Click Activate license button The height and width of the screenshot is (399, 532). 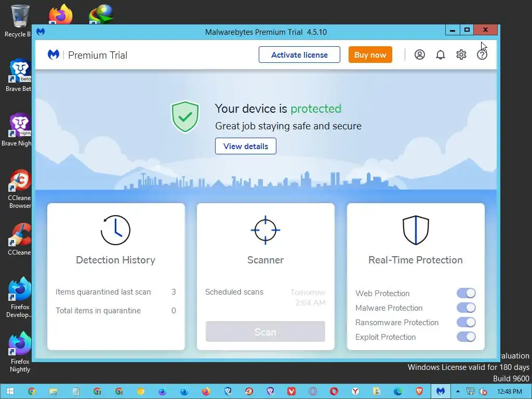[x=299, y=55]
